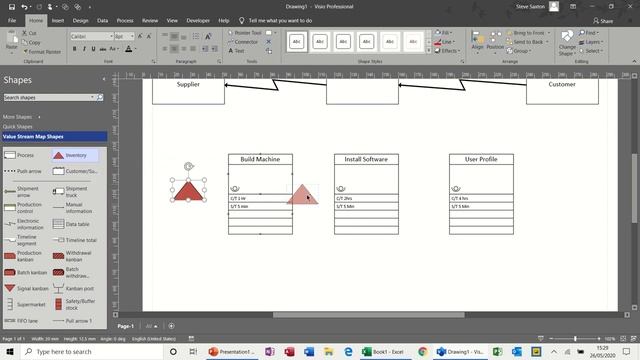
Task: Open the Layers menu
Action: 591,42
